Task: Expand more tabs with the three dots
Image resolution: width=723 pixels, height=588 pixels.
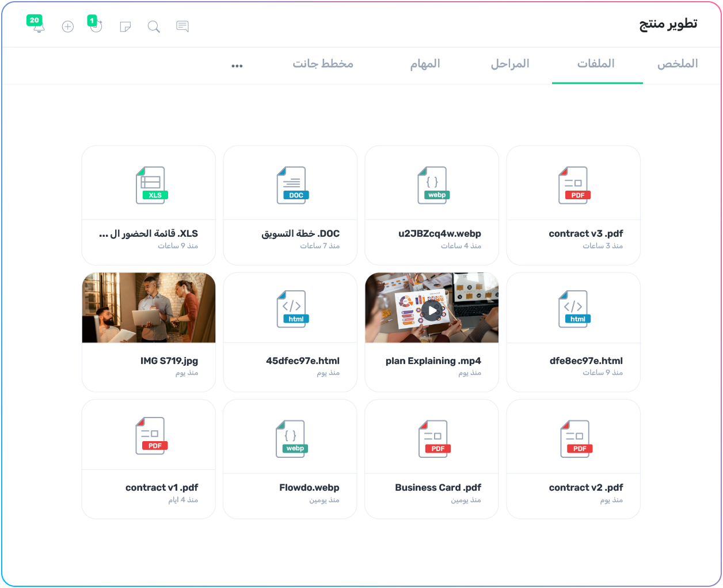Action: pos(237,66)
